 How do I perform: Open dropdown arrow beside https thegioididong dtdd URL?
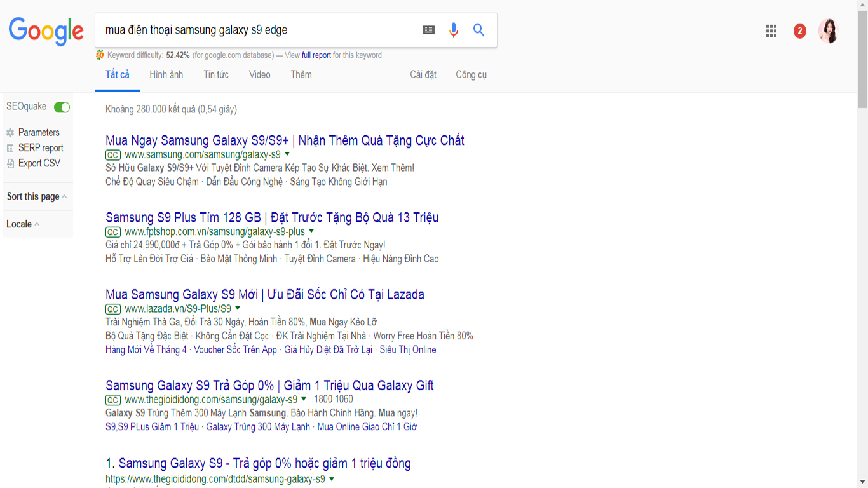coord(332,479)
